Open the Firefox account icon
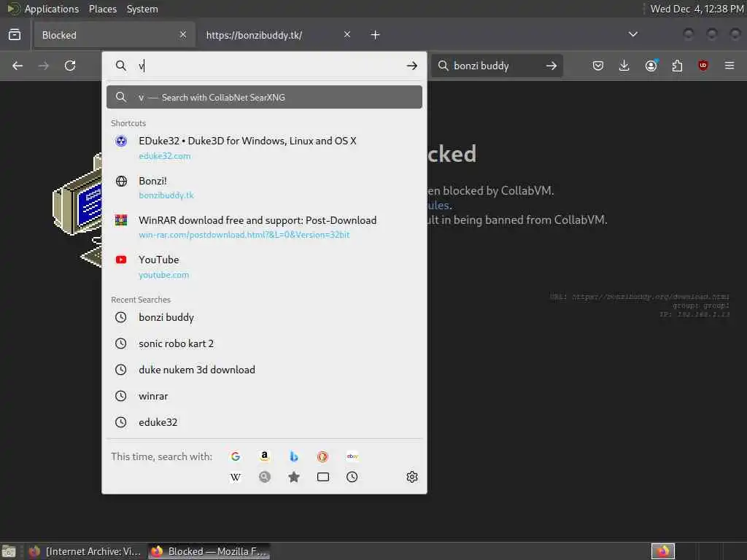This screenshot has height=560, width=747. coord(651,66)
